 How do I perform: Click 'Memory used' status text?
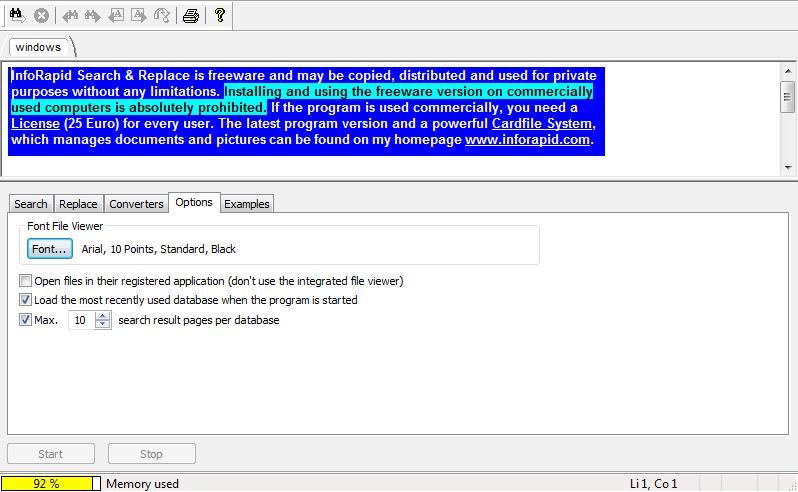click(142, 484)
